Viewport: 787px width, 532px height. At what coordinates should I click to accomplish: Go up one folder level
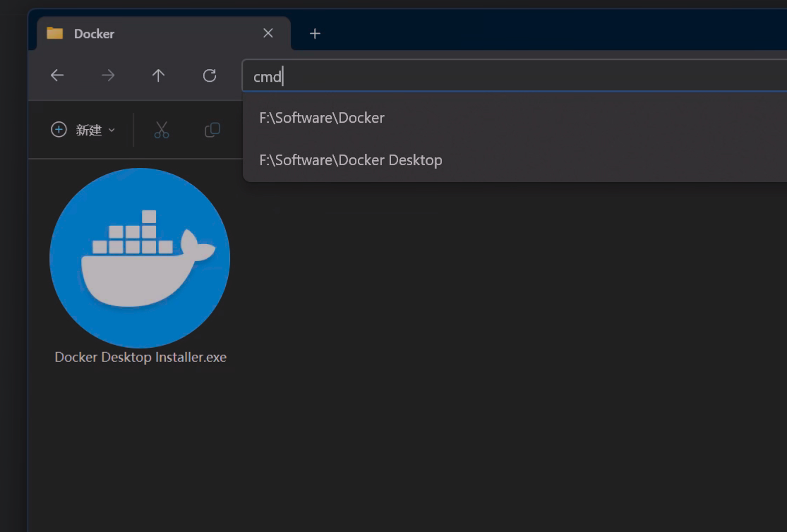(x=159, y=75)
